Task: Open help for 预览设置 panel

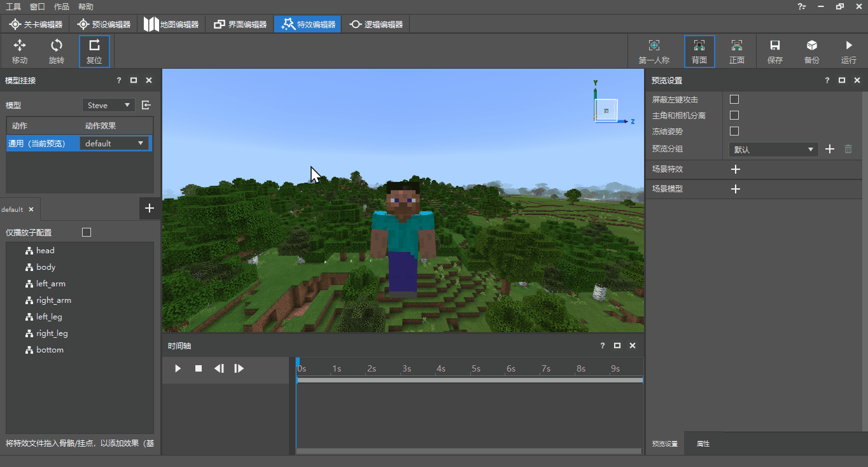Action: [x=827, y=80]
